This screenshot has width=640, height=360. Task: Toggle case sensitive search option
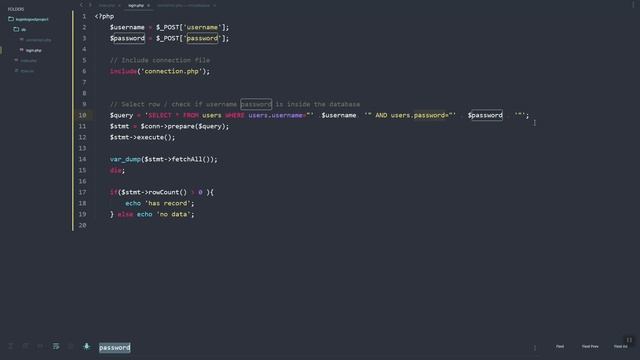tap(25, 346)
